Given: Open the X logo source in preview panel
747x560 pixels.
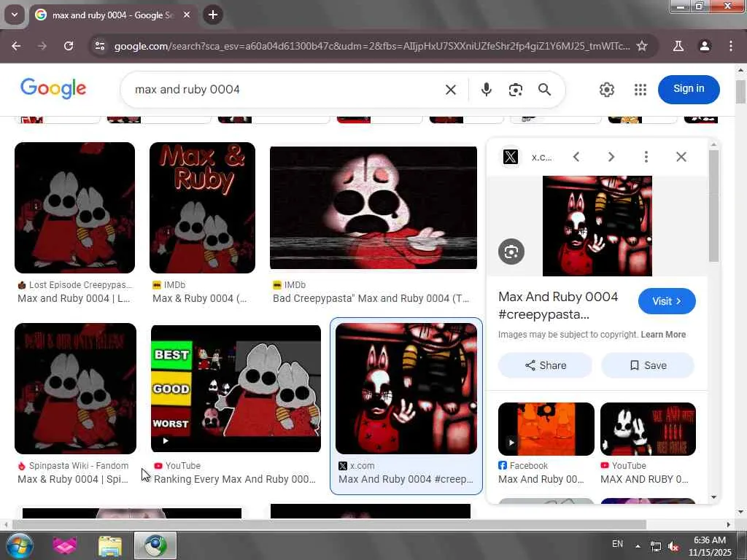Looking at the screenshot, I should coord(511,157).
